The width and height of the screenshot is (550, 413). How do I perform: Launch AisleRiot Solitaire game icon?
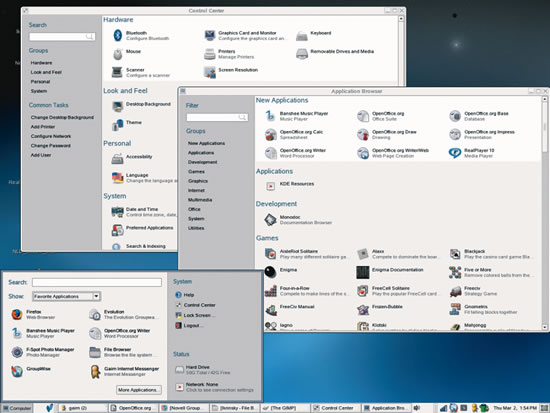click(270, 254)
